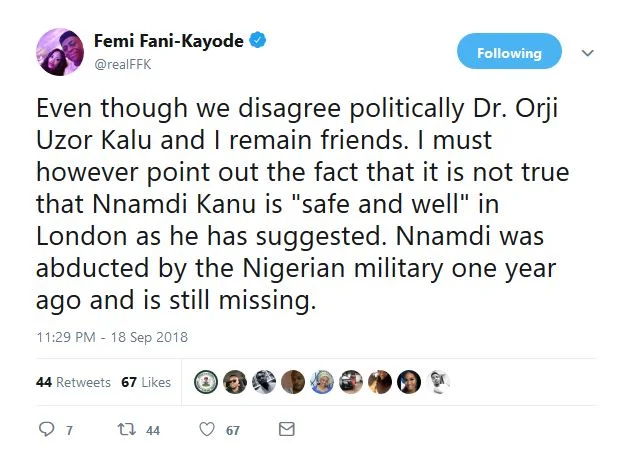The width and height of the screenshot is (620, 467).
Task: Expand the tweet options chevron dropdown
Action: click(x=588, y=53)
